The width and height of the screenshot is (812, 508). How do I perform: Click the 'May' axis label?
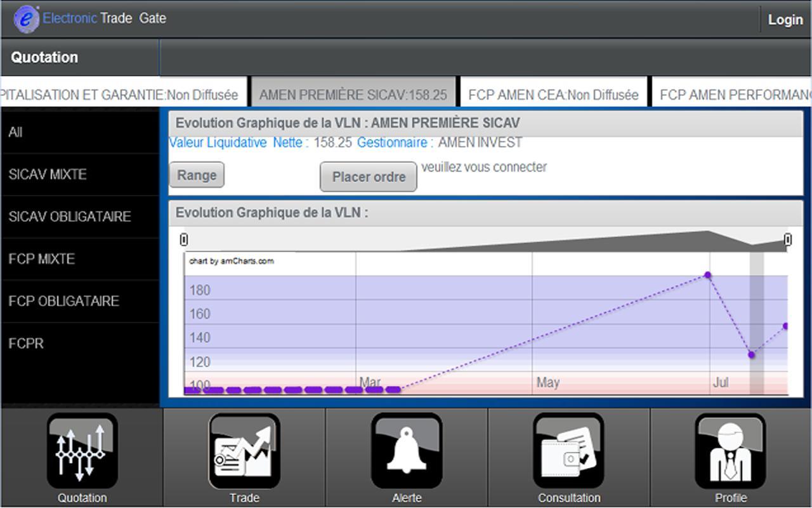pos(548,382)
